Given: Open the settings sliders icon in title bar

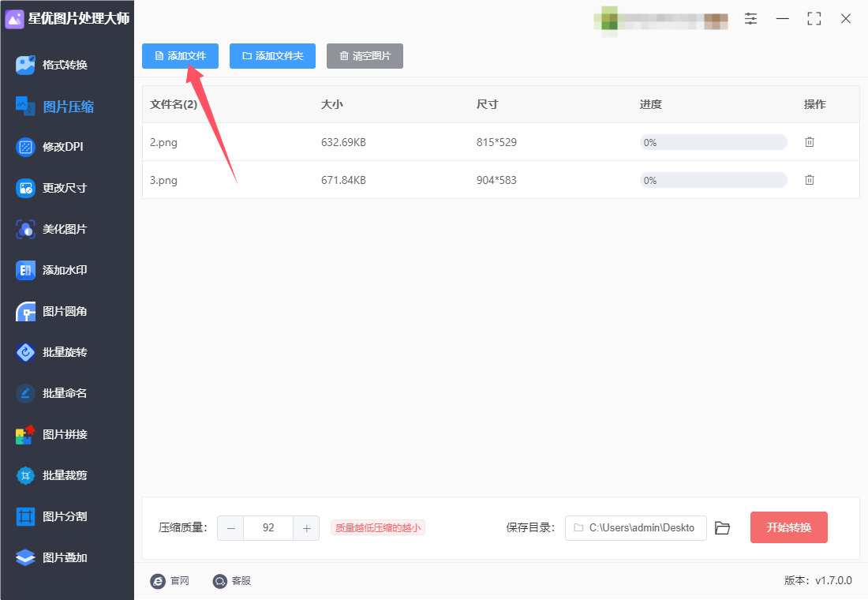Looking at the screenshot, I should tap(750, 19).
